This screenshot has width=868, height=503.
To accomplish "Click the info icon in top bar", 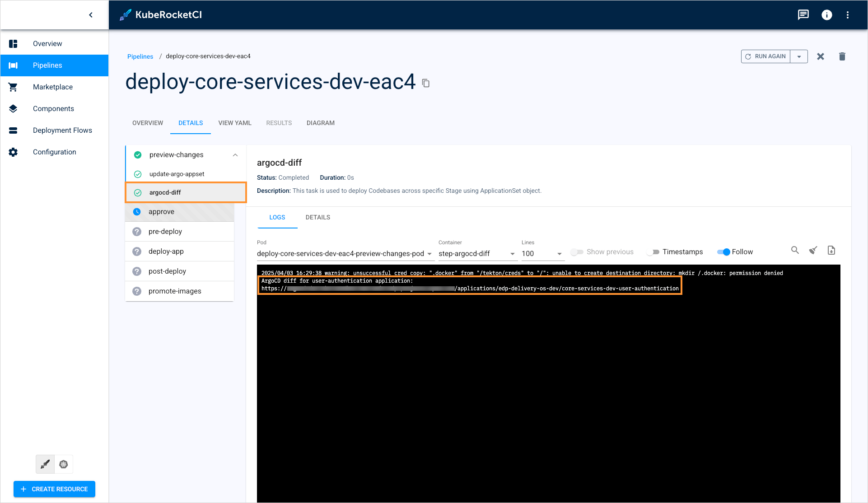I will pyautogui.click(x=826, y=15).
